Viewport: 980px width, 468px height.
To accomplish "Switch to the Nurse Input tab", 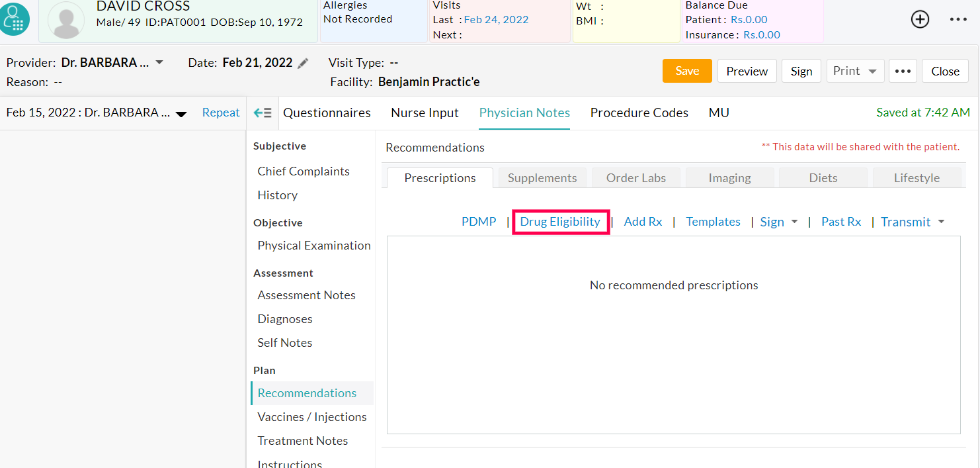I will pyautogui.click(x=425, y=113).
